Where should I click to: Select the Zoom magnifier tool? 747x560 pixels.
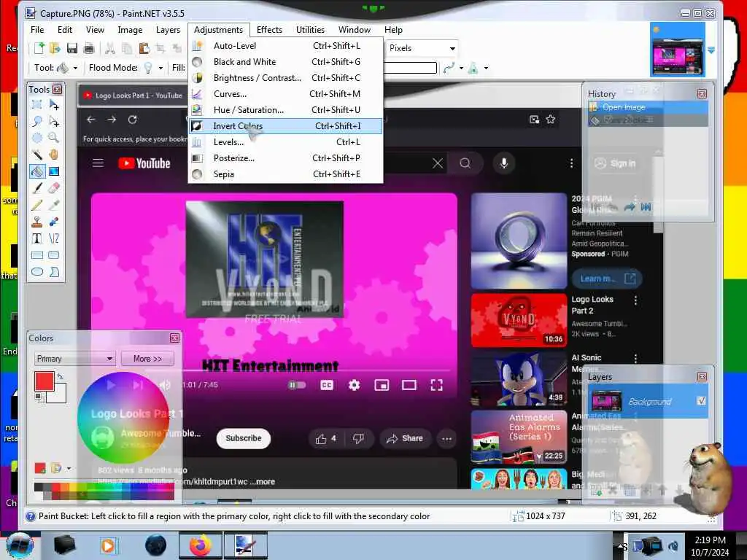54,138
